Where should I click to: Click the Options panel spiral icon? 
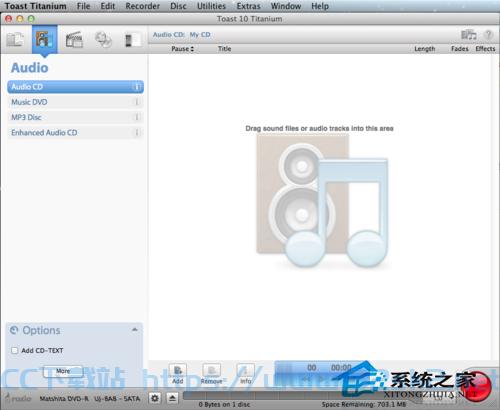(14, 330)
